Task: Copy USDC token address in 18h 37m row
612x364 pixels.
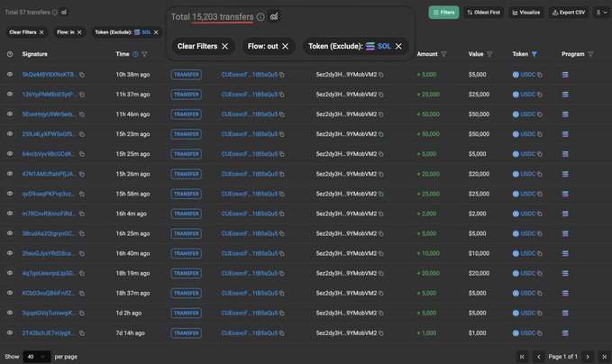Action: coord(540,294)
